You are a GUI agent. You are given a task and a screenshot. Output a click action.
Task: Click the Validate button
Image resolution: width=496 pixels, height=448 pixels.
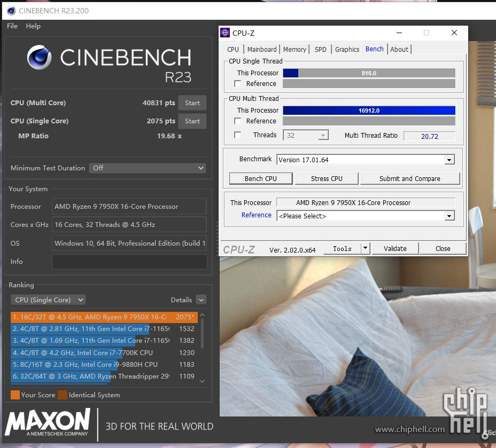[395, 249]
